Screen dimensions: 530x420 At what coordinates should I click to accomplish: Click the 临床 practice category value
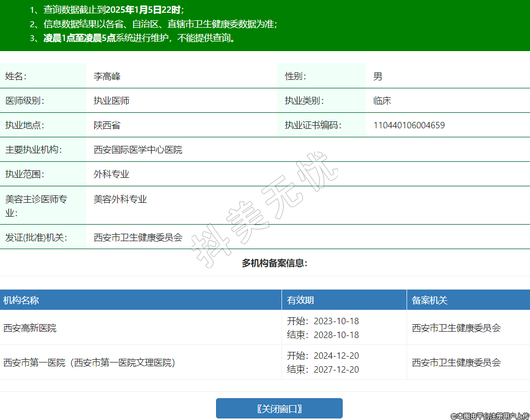382,101
